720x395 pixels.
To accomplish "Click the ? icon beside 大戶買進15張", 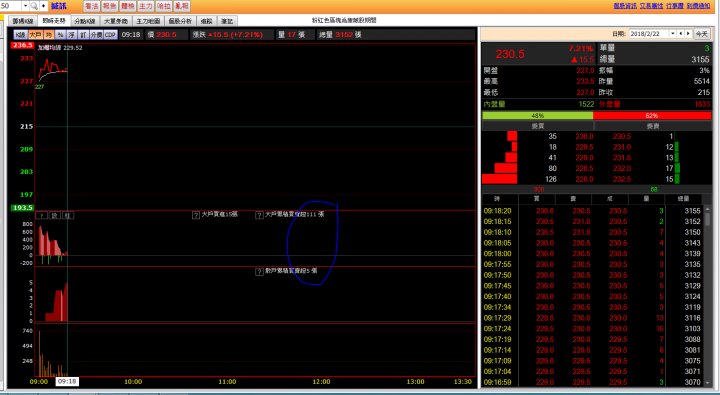I will (196, 215).
